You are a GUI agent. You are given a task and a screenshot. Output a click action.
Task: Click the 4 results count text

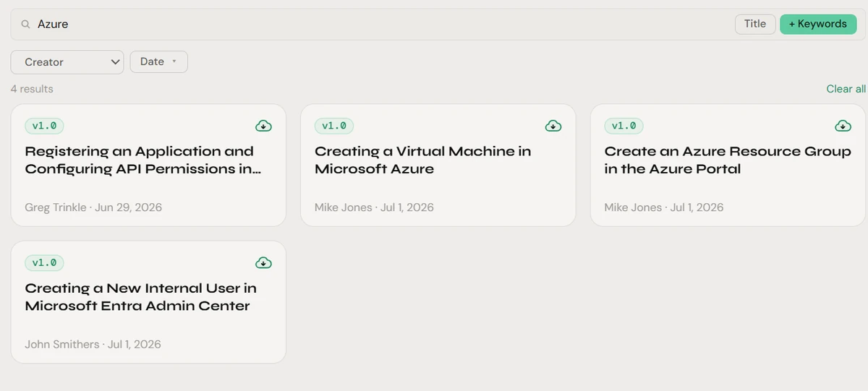point(32,89)
